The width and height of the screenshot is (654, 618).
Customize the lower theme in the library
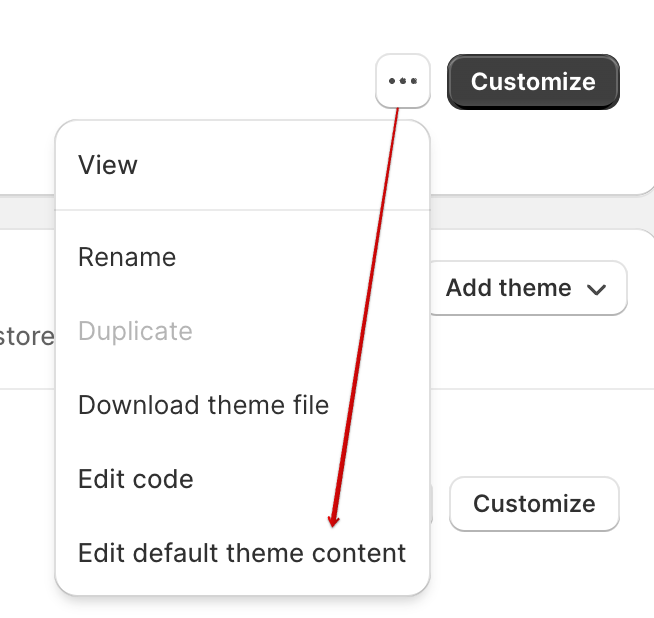point(534,504)
